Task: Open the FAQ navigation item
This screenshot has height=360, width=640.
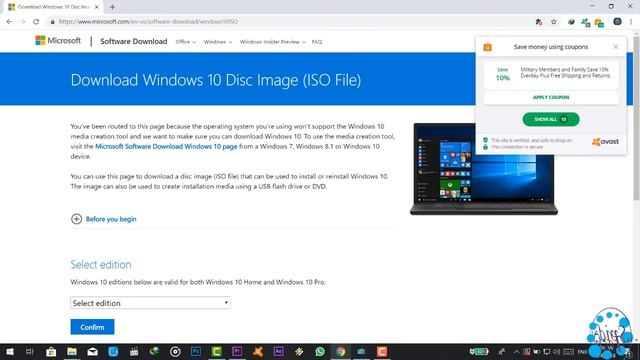Action: 317,42
